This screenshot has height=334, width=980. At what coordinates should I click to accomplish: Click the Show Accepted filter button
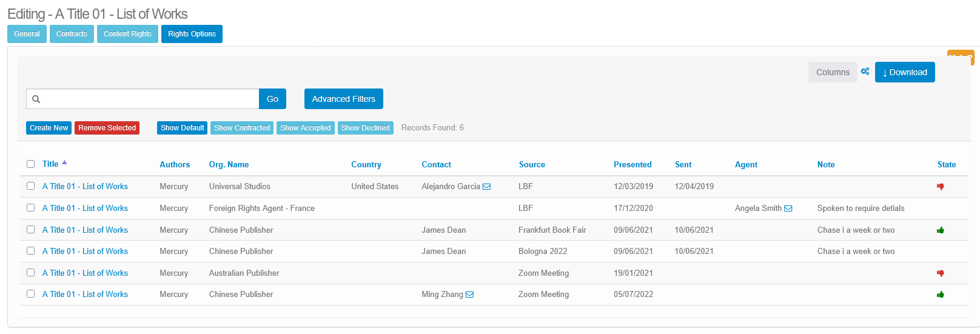(x=306, y=128)
